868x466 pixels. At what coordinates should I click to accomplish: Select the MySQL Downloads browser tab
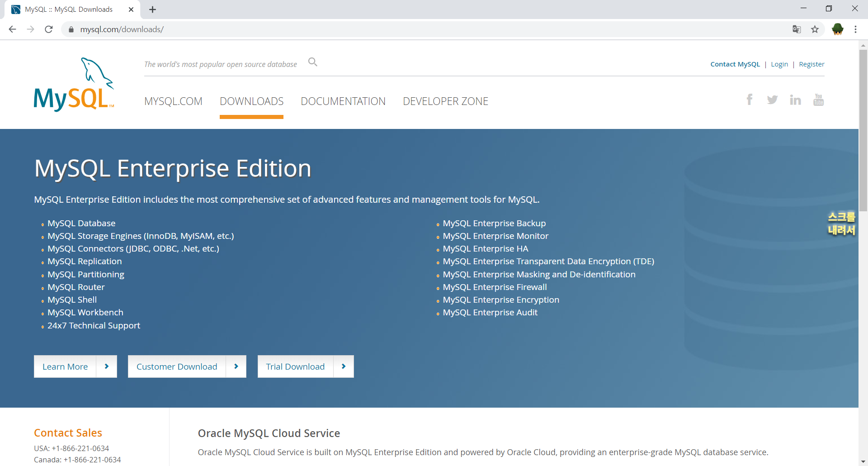click(x=72, y=10)
